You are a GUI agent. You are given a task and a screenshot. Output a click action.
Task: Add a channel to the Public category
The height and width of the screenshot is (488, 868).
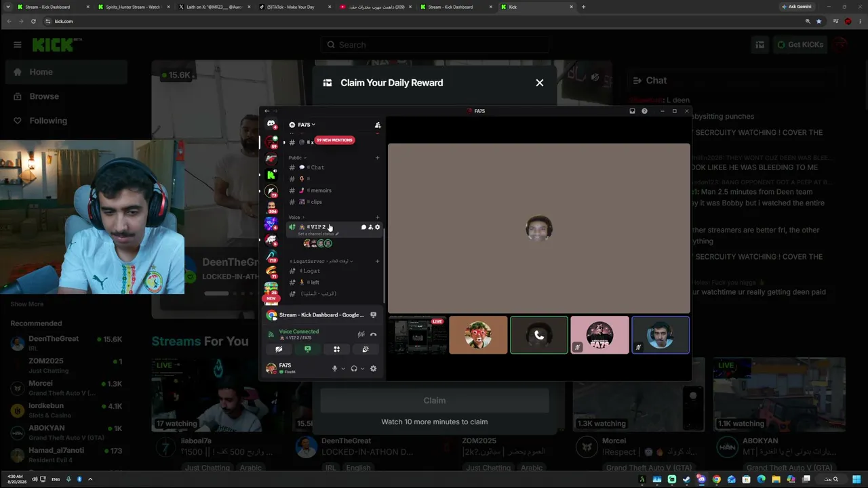point(378,158)
